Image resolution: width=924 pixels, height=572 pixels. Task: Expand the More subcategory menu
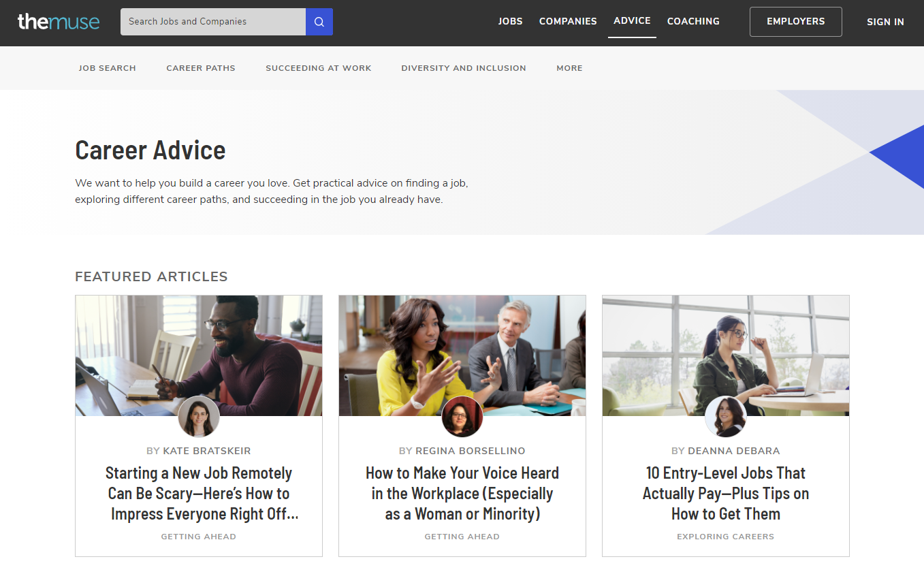[569, 68]
